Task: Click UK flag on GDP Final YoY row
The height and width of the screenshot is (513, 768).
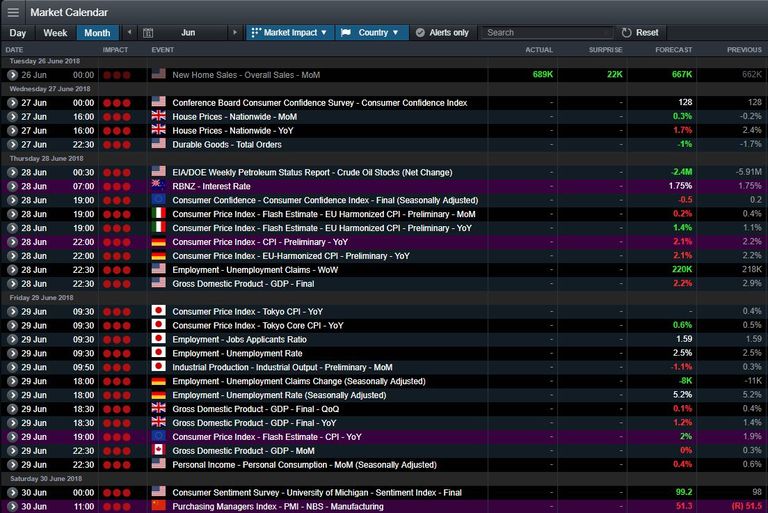Action: click(158, 422)
